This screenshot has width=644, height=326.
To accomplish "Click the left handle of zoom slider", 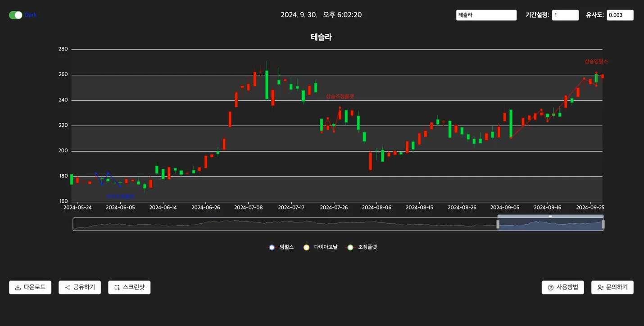I will pos(498,224).
